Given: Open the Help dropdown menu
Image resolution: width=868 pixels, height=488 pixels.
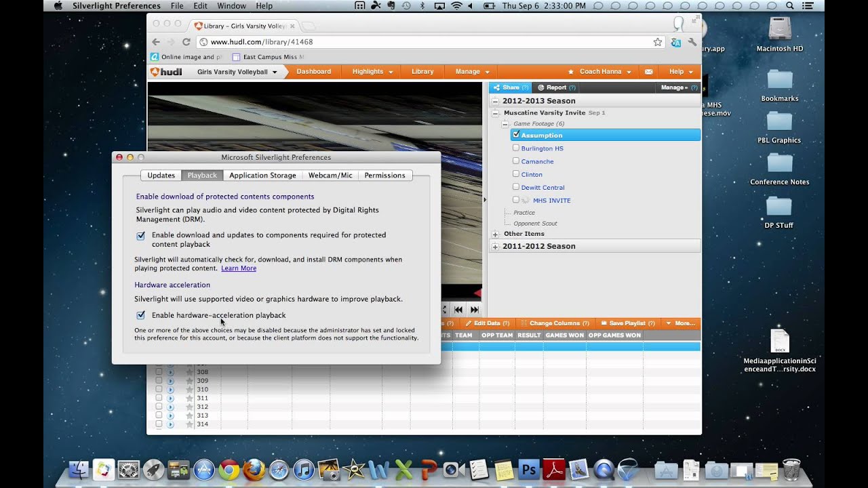Looking at the screenshot, I should pyautogui.click(x=680, y=72).
